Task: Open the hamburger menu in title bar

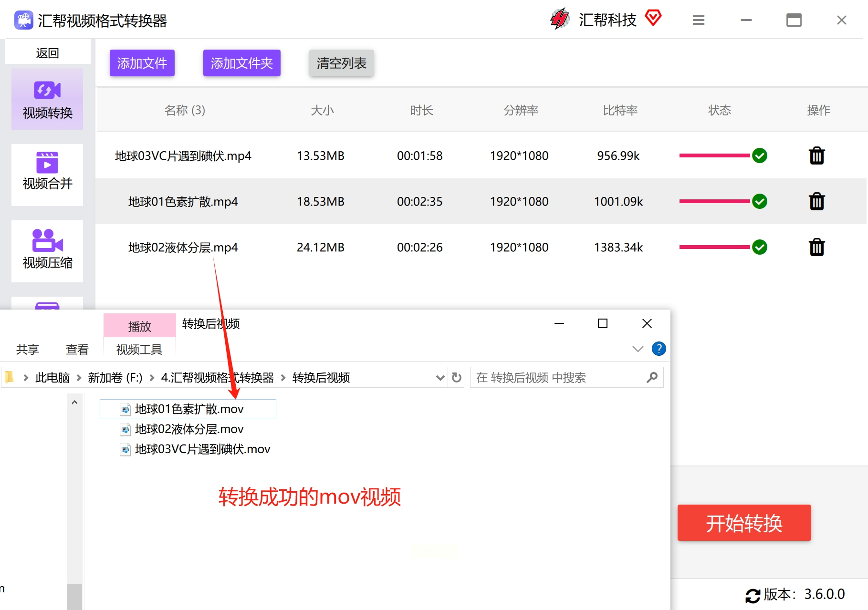Action: click(698, 20)
